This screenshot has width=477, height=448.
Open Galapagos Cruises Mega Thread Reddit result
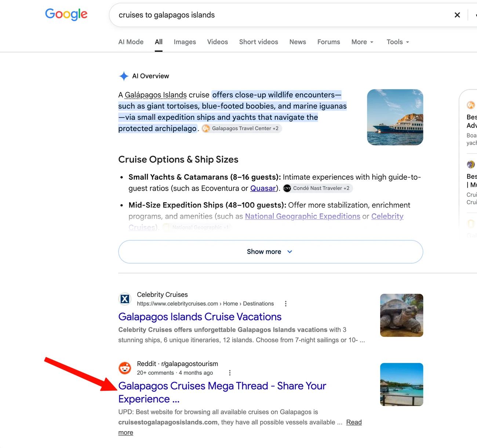point(222,392)
